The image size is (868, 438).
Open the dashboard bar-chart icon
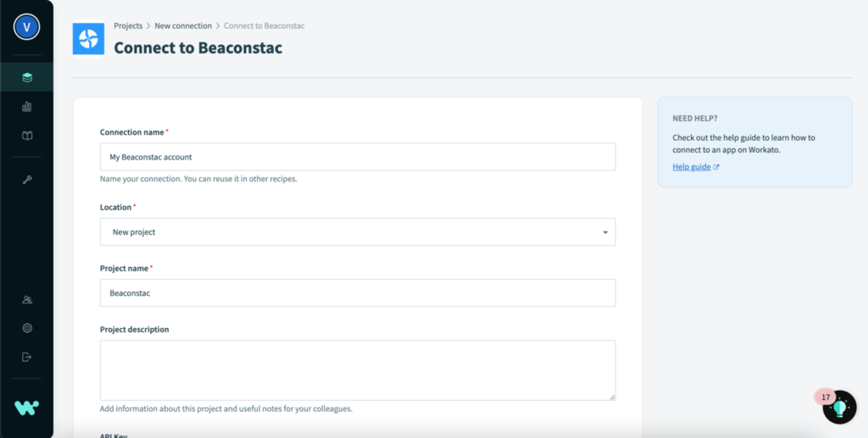27,107
